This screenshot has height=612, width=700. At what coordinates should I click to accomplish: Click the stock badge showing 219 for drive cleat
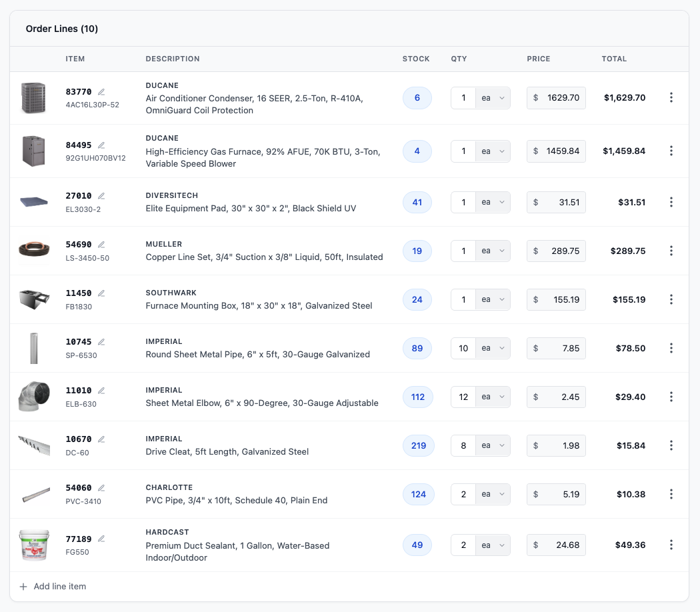point(417,445)
